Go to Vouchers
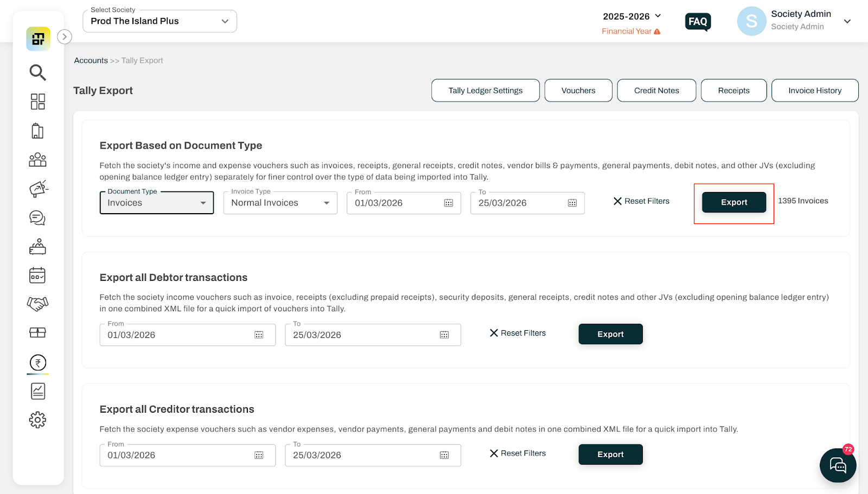 point(578,91)
